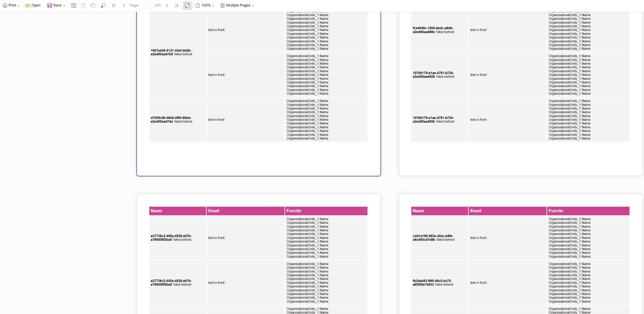The width and height of the screenshot is (644, 314).
Task: Click the Open report button
Action: [33, 5]
